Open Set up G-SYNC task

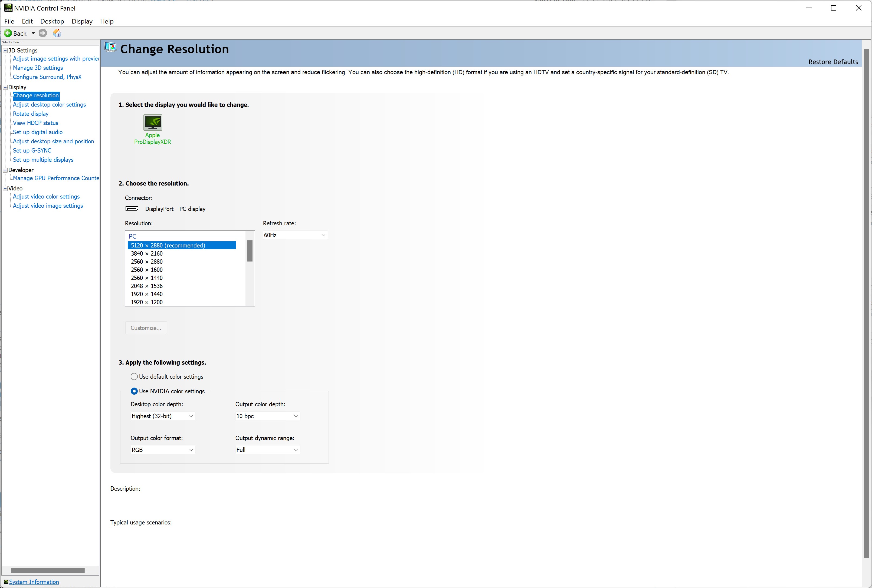tap(32, 150)
